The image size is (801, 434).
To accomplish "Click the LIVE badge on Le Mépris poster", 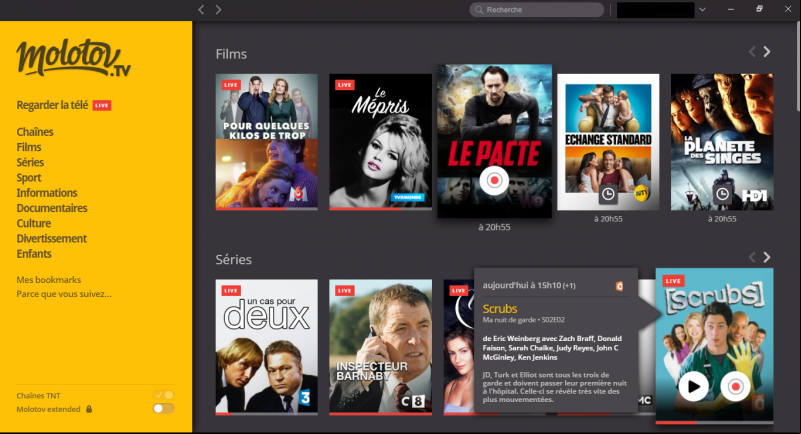I will 344,85.
